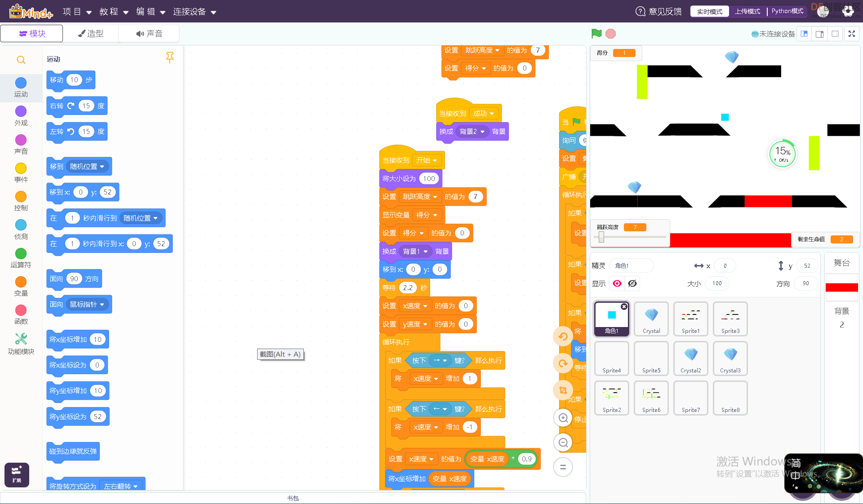Expand 鼠标指针 dropdown in 面向 block

click(88, 305)
